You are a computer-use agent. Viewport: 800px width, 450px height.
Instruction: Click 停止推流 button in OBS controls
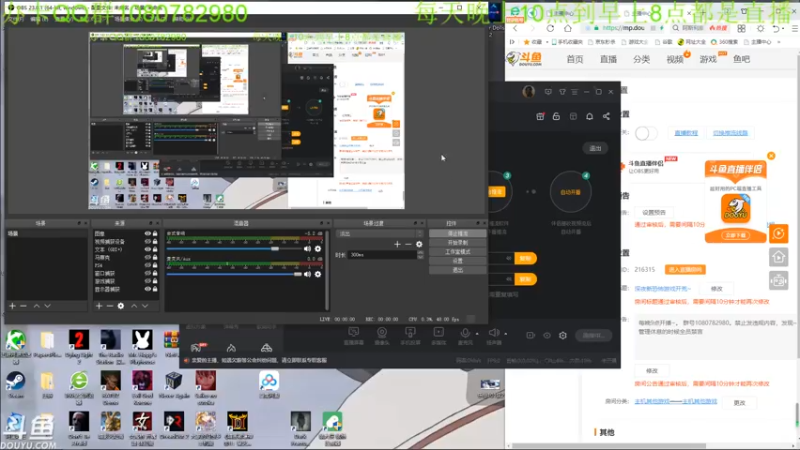tap(458, 233)
